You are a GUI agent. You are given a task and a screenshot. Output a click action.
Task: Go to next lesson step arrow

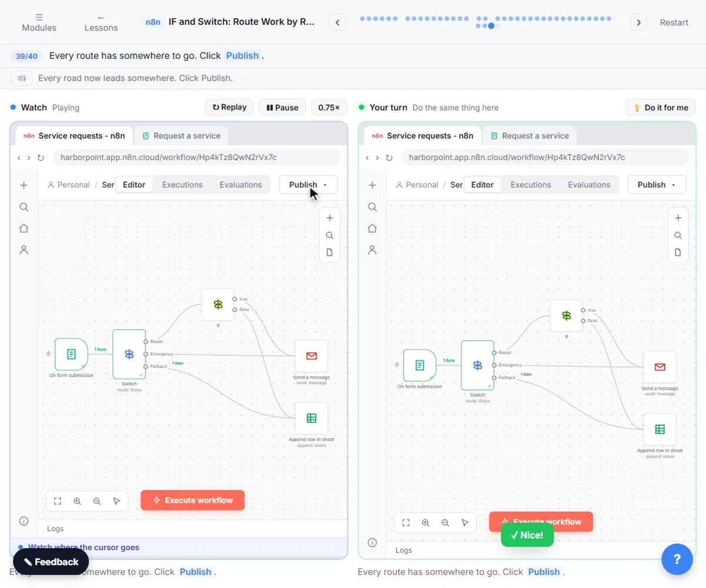(x=638, y=22)
